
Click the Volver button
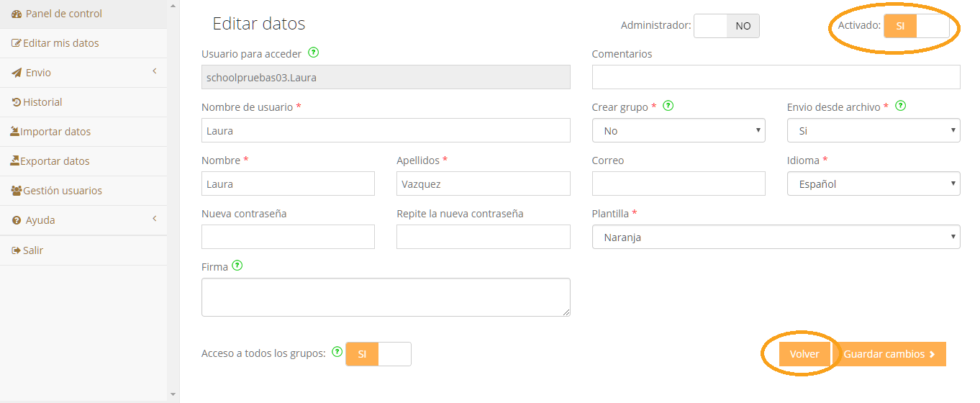click(x=804, y=354)
